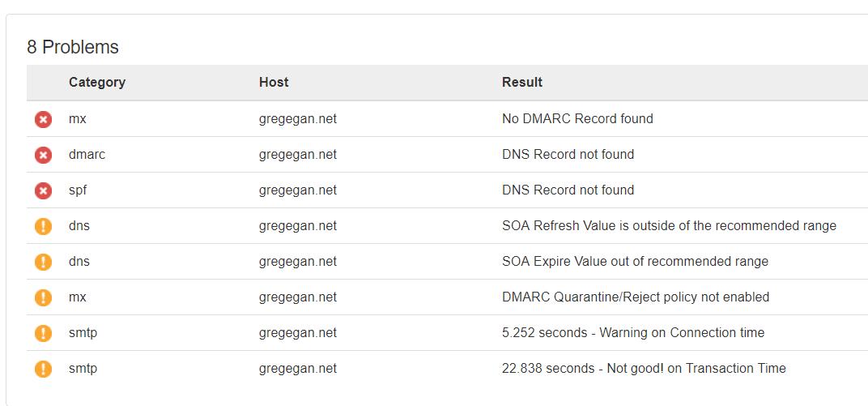This screenshot has width=868, height=406.
Task: Sort table by the Host column header
Action: click(274, 82)
